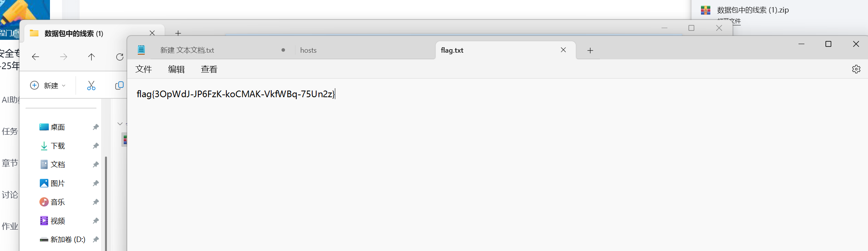This screenshot has width=868, height=251.
Task: Click the forward navigation arrow
Action: (64, 57)
